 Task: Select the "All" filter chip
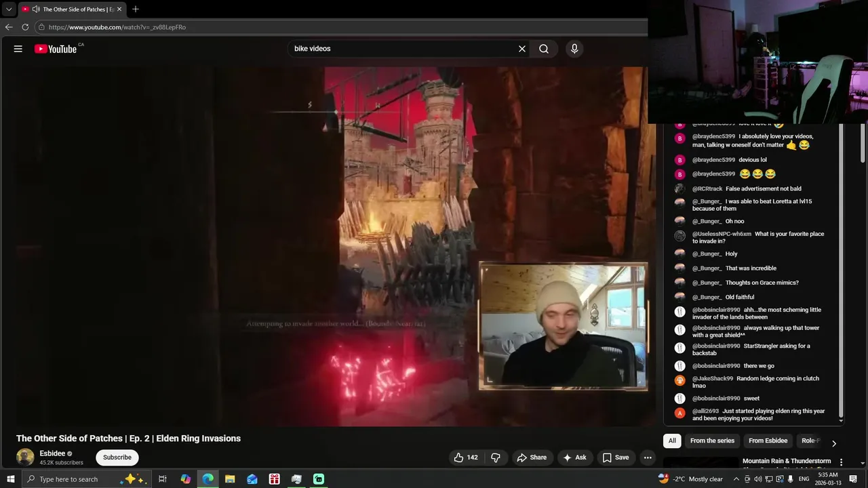[672, 441]
